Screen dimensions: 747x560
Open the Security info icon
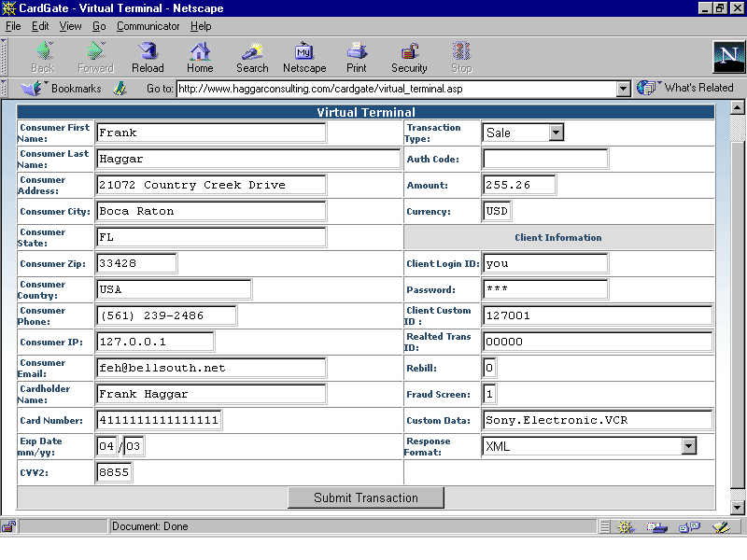pos(409,52)
